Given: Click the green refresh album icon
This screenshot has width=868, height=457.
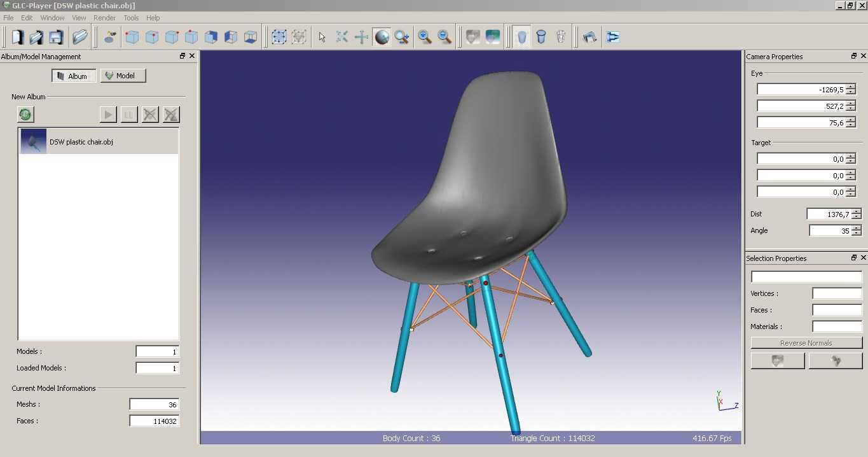Looking at the screenshot, I should pyautogui.click(x=25, y=115).
